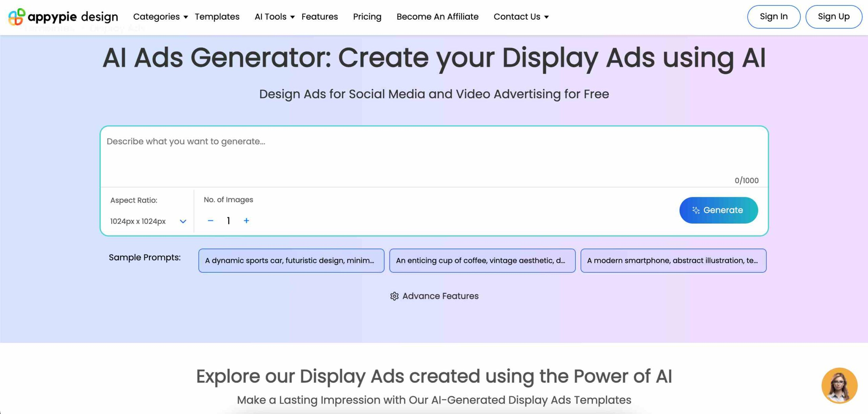
Task: Click the Sign In button
Action: 773,16
